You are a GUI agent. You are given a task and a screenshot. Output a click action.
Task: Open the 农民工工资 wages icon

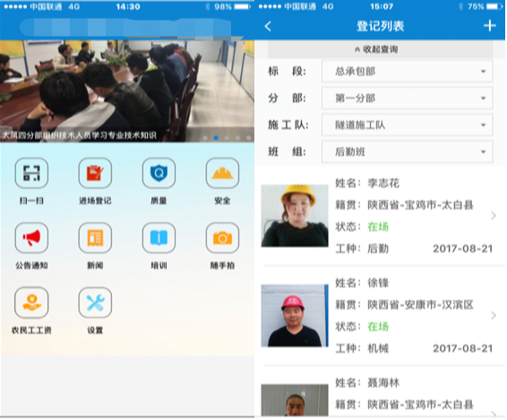31,303
